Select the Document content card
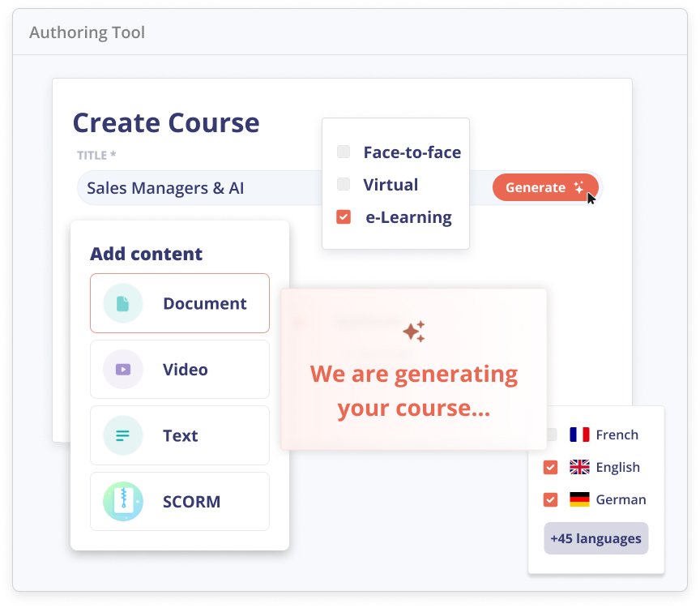700x608 pixels. tap(180, 303)
